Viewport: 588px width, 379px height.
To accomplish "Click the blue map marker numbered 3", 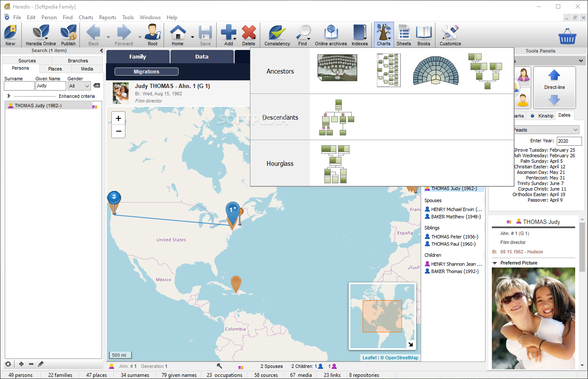I will (114, 197).
